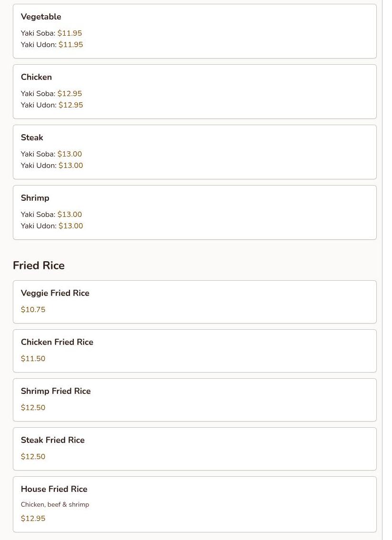This screenshot has height=540, width=392.
Task: Select the Chicken noodle card heading
Action: point(36,77)
